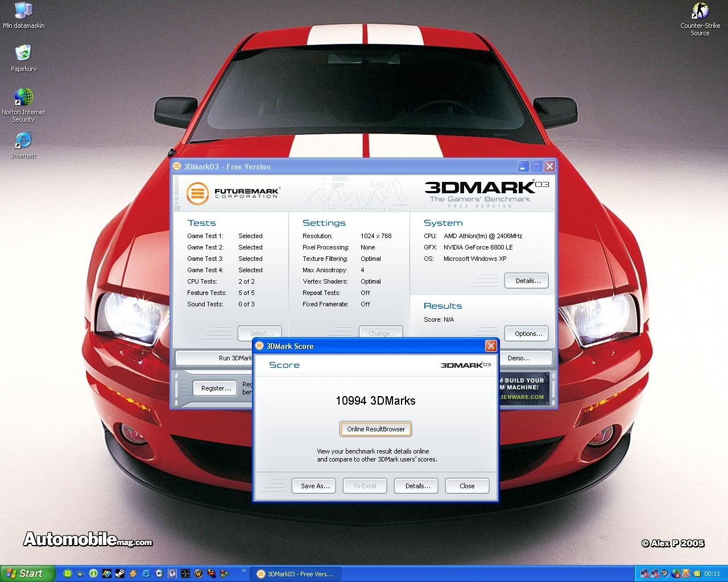
Task: Click the 0 of 3 Sound Tests value
Action: (x=246, y=304)
